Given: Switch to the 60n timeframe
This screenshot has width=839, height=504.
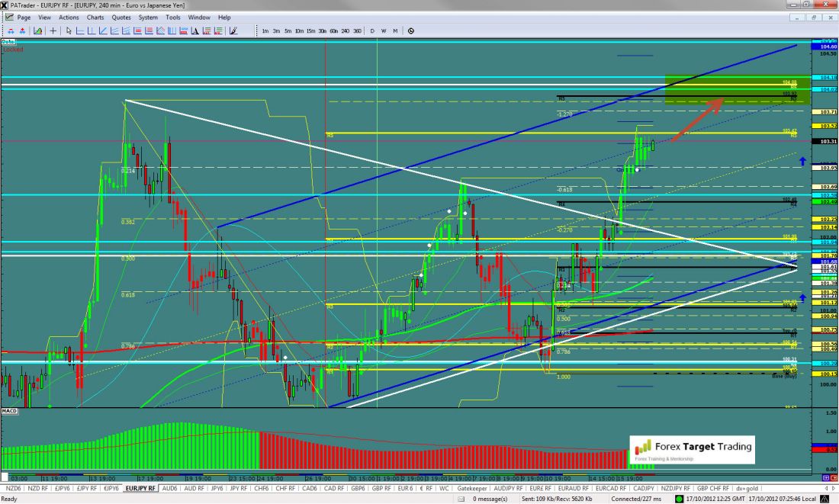Looking at the screenshot, I should click(333, 31).
